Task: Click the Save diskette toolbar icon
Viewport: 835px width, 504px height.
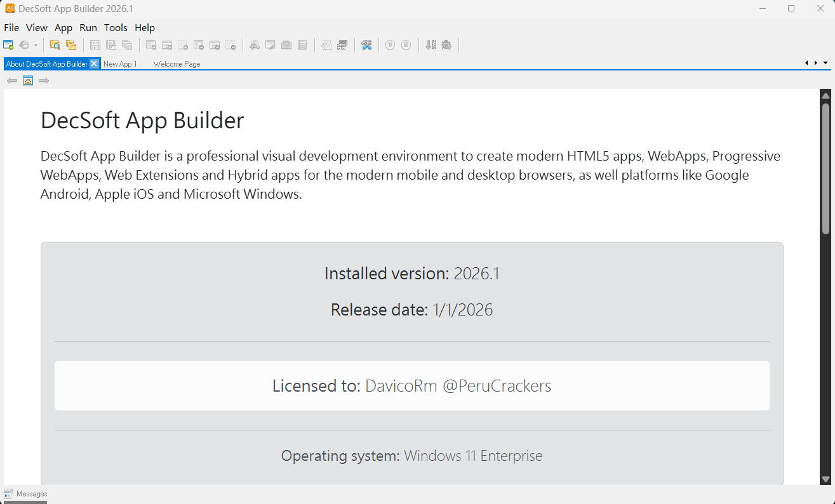Action: [x=95, y=45]
